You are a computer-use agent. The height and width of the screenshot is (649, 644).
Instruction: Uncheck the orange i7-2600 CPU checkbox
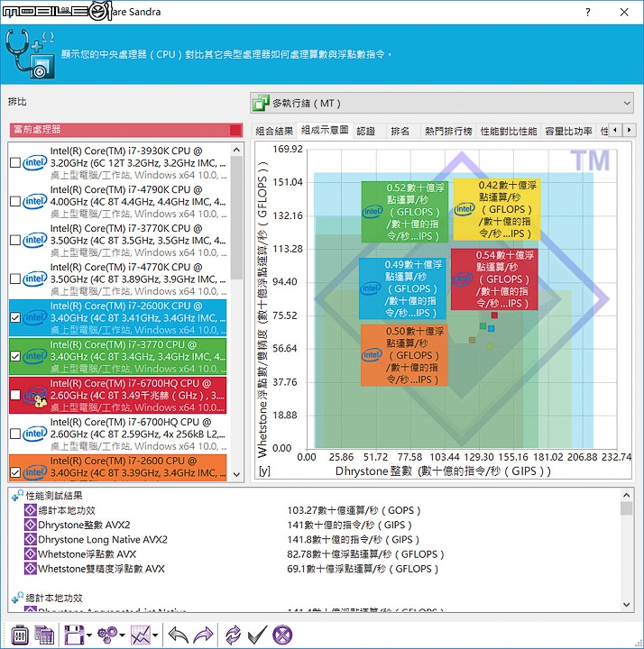15,472
